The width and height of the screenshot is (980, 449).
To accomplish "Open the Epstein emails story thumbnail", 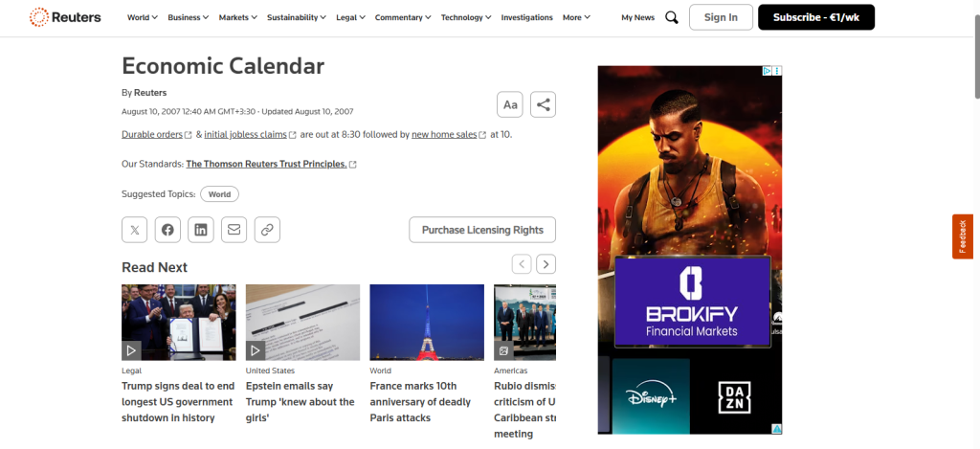I will (302, 322).
